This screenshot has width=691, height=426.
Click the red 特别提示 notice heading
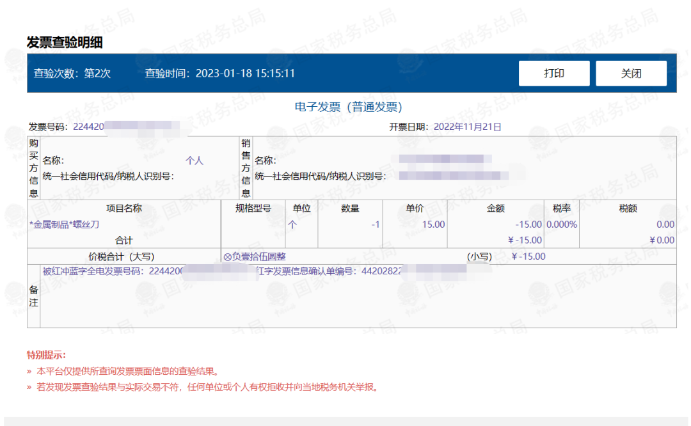[46, 355]
